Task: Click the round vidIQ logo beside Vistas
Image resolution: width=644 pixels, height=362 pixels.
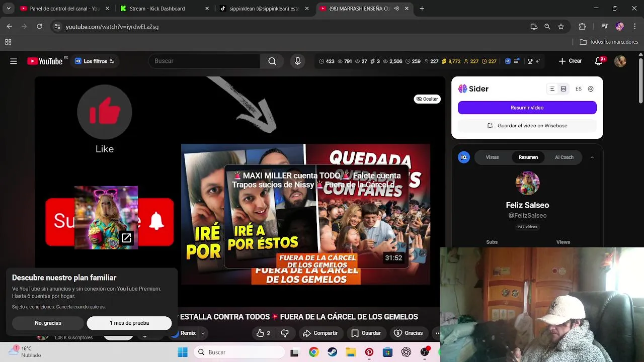Action: tap(464, 157)
